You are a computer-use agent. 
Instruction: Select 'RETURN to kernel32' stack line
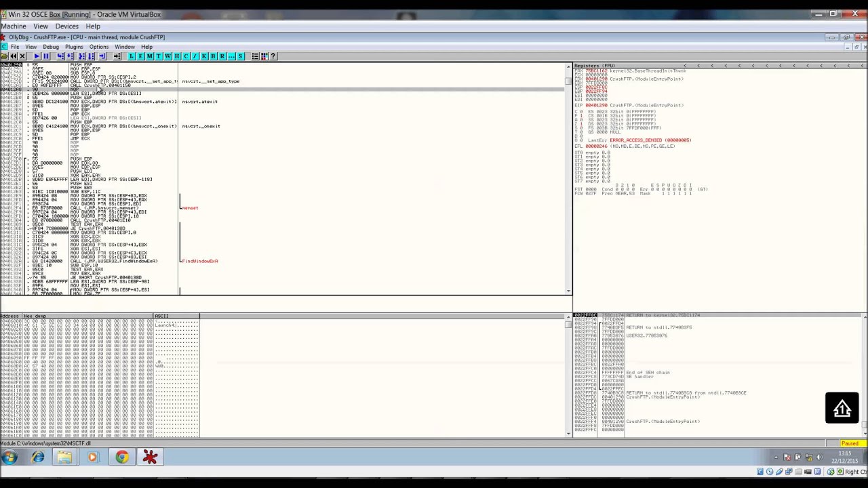tap(663, 315)
